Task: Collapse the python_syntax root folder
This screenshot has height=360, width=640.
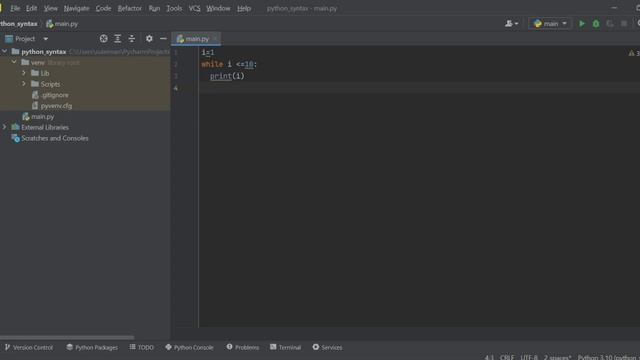Action: click(x=4, y=51)
